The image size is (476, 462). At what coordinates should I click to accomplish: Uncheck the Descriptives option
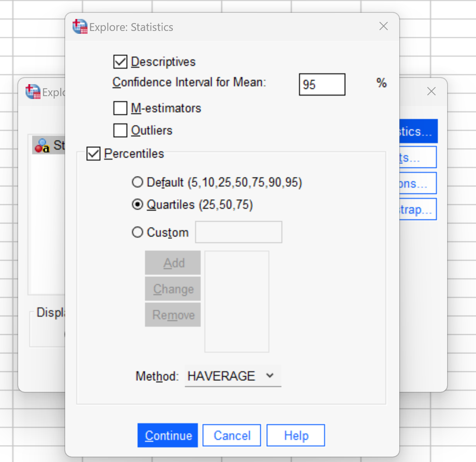click(120, 62)
